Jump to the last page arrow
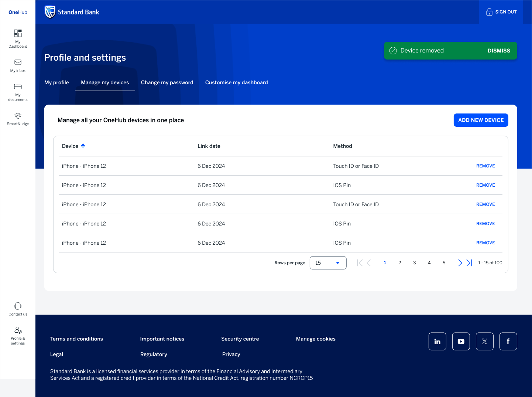The height and width of the screenshot is (397, 532). click(x=469, y=263)
